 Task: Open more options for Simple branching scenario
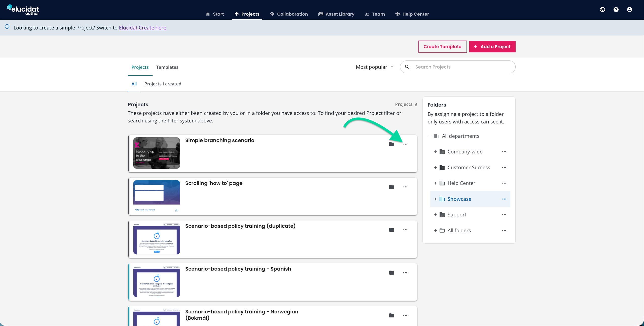[405, 144]
